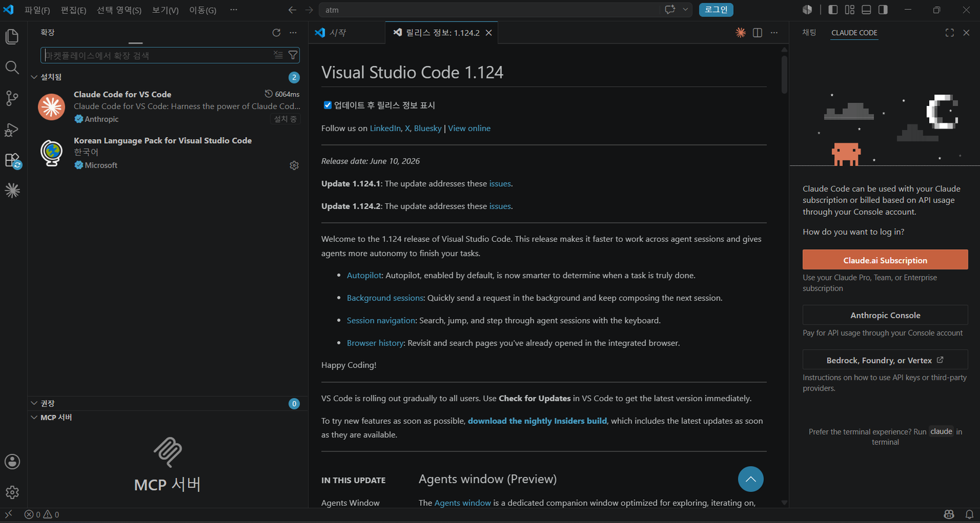This screenshot has height=523, width=980.
Task: Switch to the 시작 tab
Action: [337, 32]
